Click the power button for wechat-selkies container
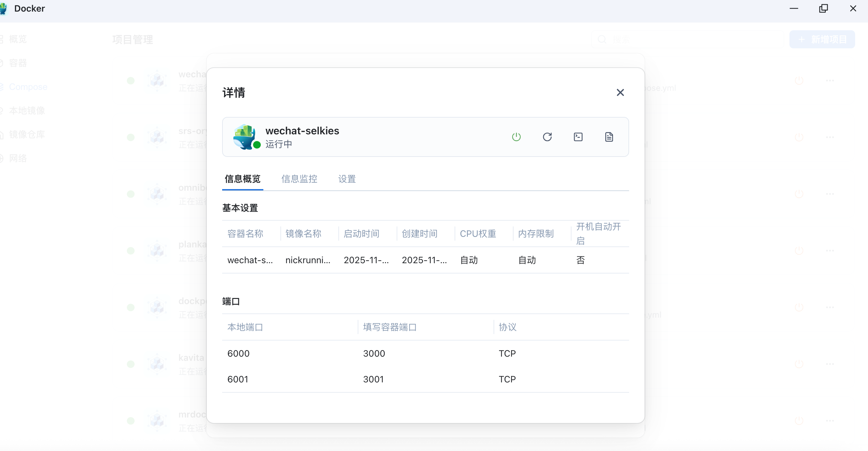This screenshot has width=868, height=451. (516, 137)
